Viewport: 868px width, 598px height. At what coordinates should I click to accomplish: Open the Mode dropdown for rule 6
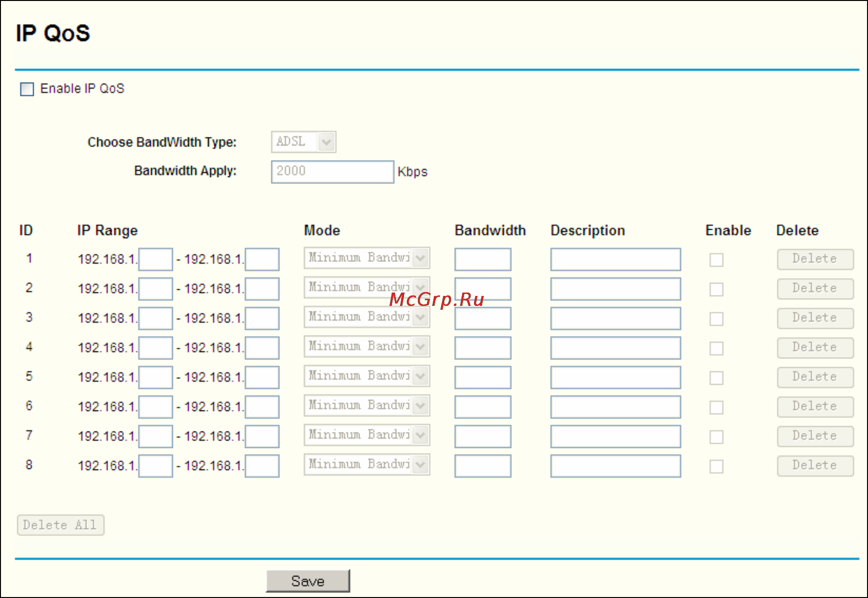tap(367, 406)
